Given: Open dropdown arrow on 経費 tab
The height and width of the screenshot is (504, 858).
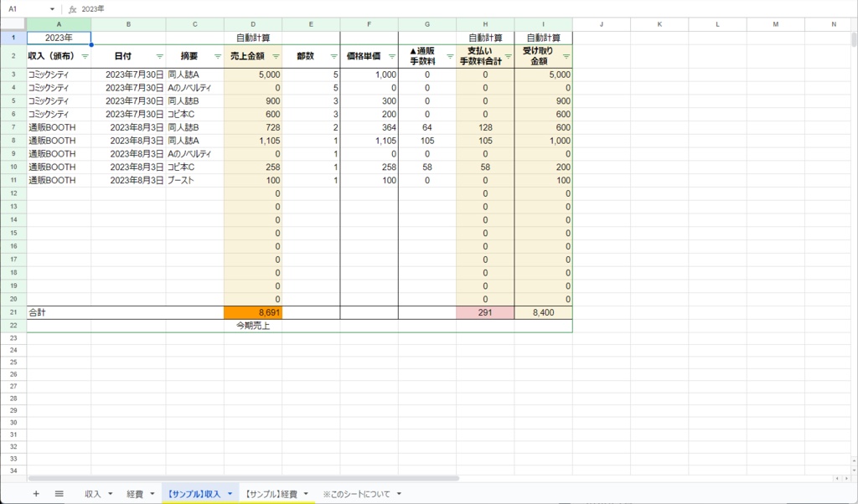Looking at the screenshot, I should [152, 494].
